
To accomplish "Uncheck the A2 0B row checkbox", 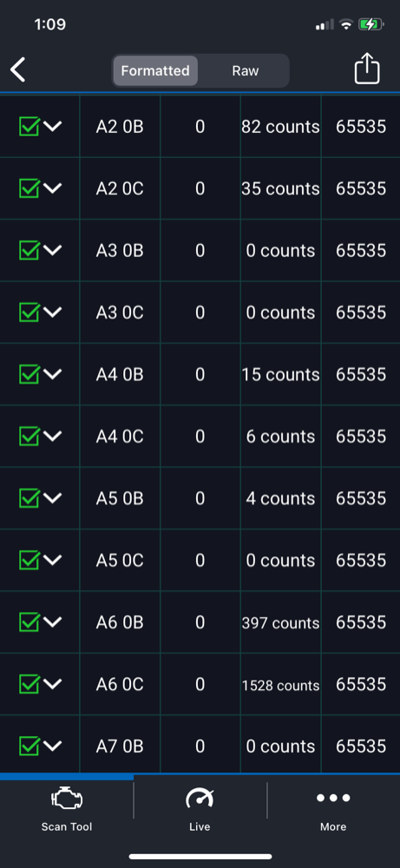I will coord(29,126).
